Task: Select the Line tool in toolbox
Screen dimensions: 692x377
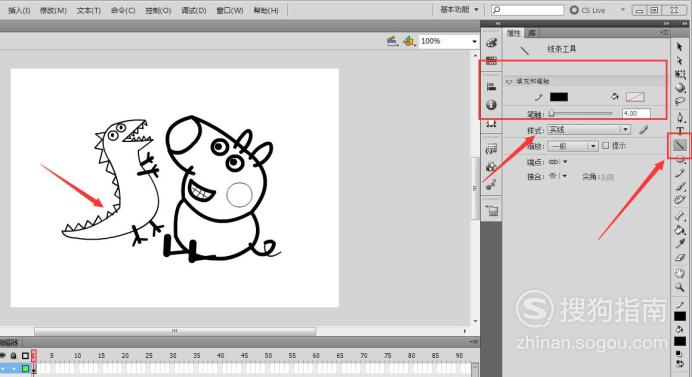Action: pyautogui.click(x=680, y=144)
